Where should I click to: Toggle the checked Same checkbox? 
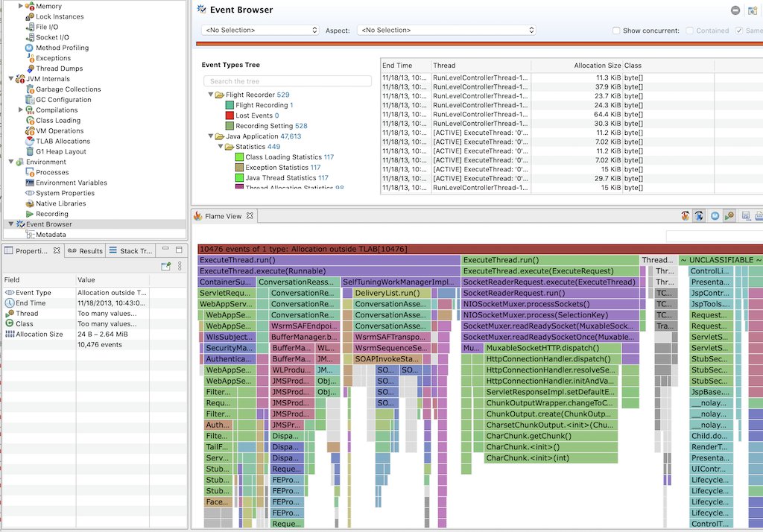coord(739,31)
